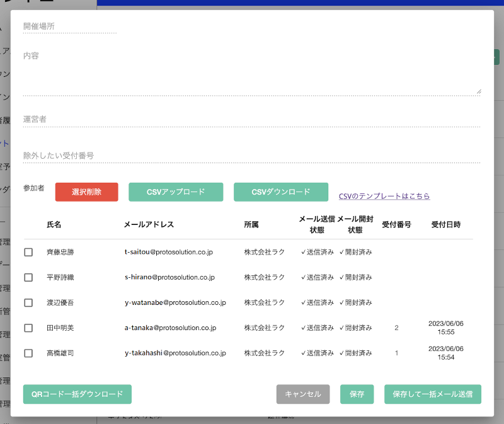
Task: Click reception number 2 for 田中明美
Action: 396,328
